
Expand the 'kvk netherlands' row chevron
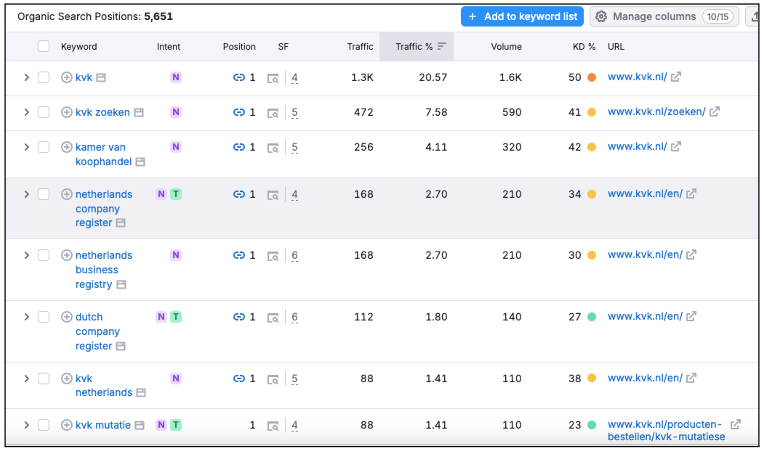coord(26,379)
